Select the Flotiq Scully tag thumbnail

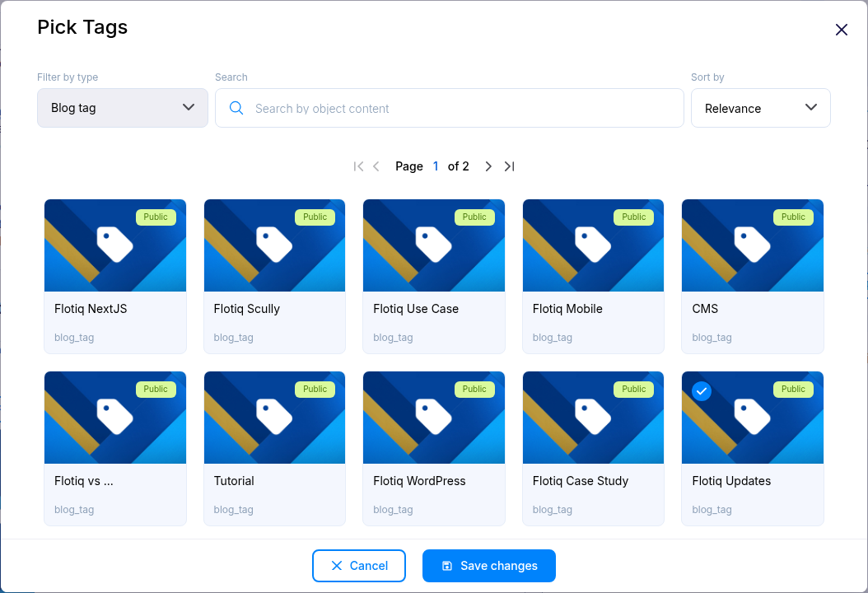(x=274, y=245)
